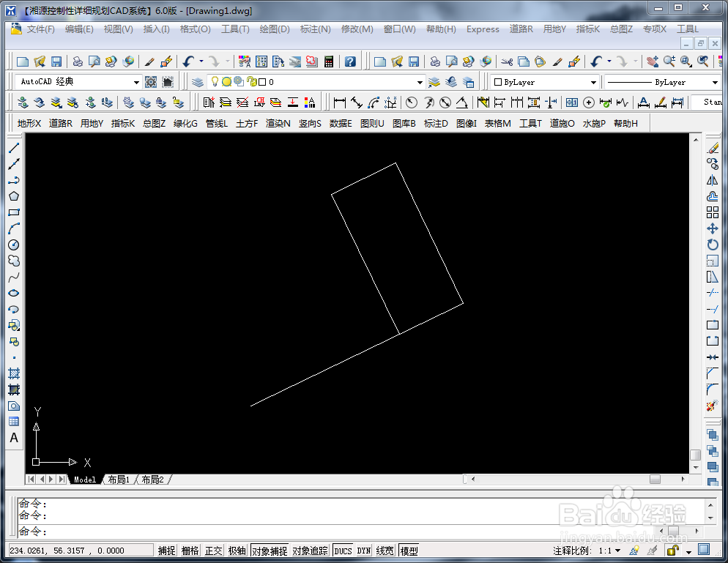Click 土方F in the plugin toolbar

247,124
